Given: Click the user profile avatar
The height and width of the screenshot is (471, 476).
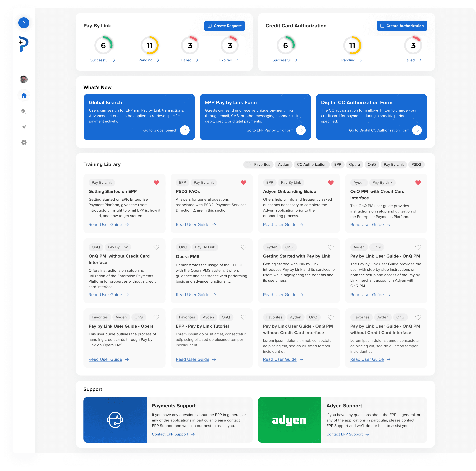Looking at the screenshot, I should coord(24,79).
